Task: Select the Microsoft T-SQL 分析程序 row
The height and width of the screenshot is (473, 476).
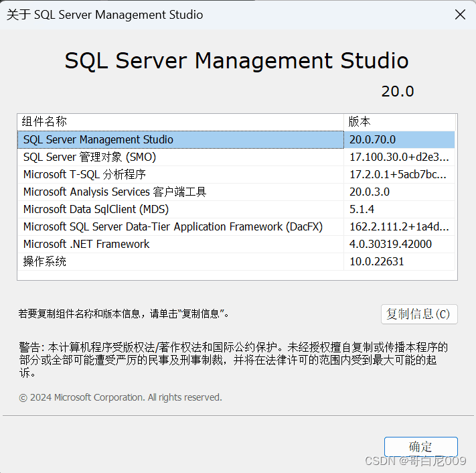Action: click(x=236, y=174)
